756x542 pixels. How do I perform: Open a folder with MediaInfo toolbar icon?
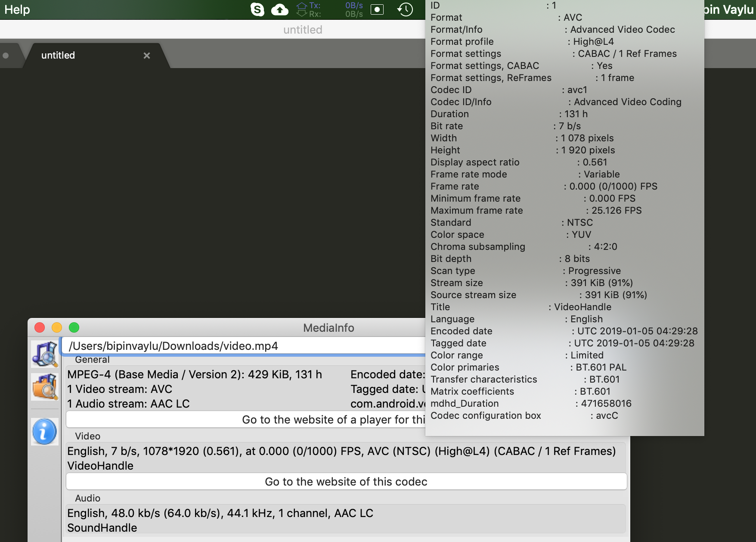tap(44, 386)
